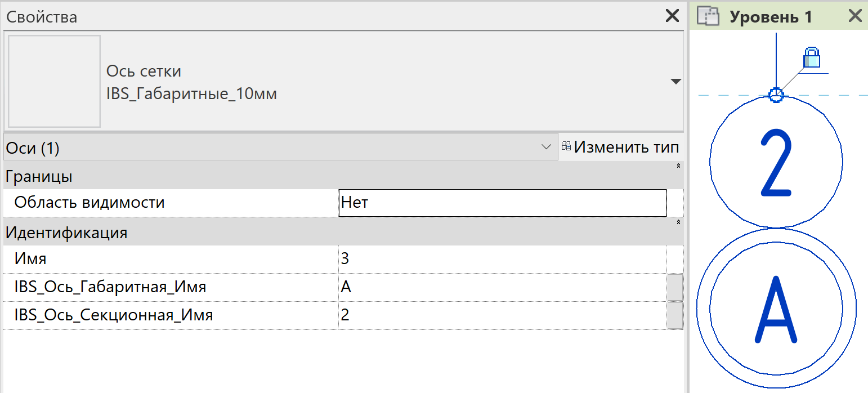Click the view icon on Уровень 1 tab
Image resolution: width=868 pixels, height=393 pixels.
click(709, 16)
